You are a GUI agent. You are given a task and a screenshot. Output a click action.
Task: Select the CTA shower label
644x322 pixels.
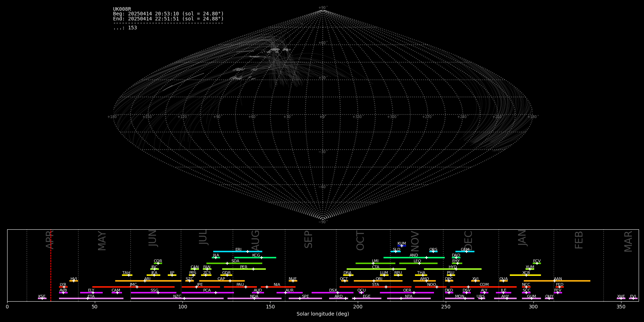(x=376, y=267)
